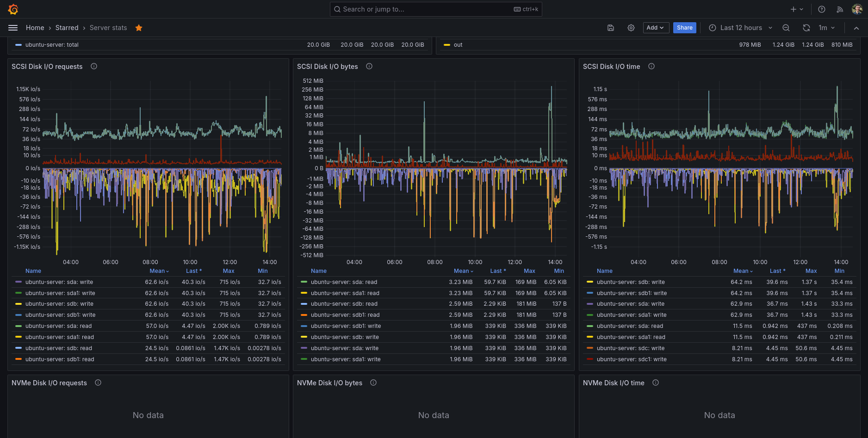Screen dimensions: 868x438
Task: Click the Share button
Action: tap(684, 28)
